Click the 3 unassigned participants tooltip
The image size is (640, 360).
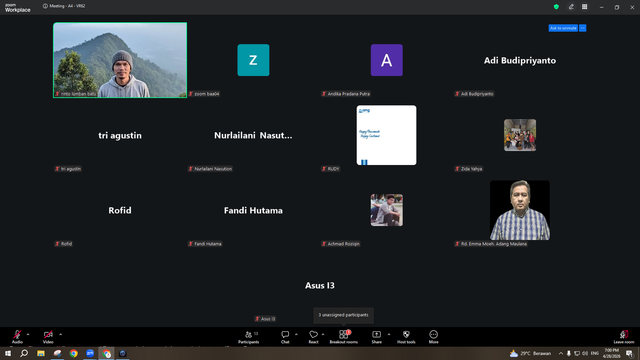click(343, 315)
